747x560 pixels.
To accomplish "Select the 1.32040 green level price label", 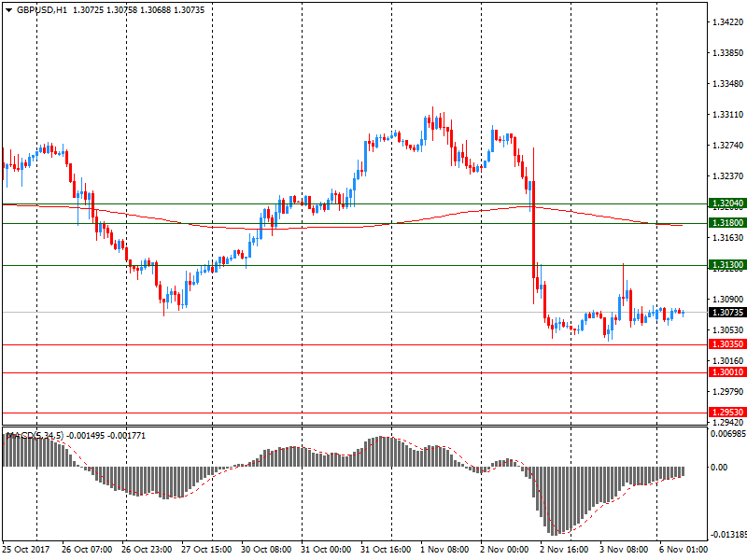I will (727, 203).
